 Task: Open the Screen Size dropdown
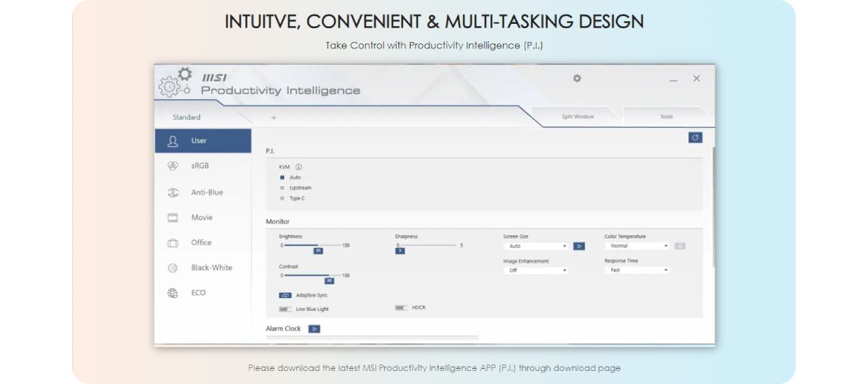(x=536, y=246)
